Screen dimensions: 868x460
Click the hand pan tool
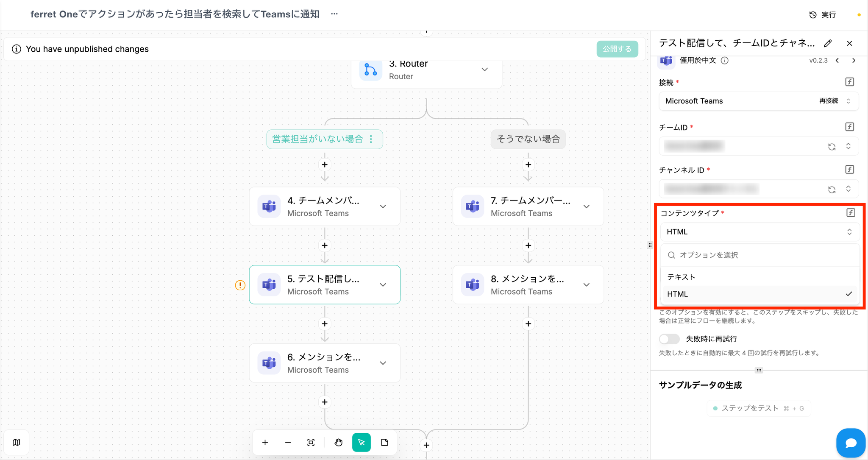tap(338, 443)
